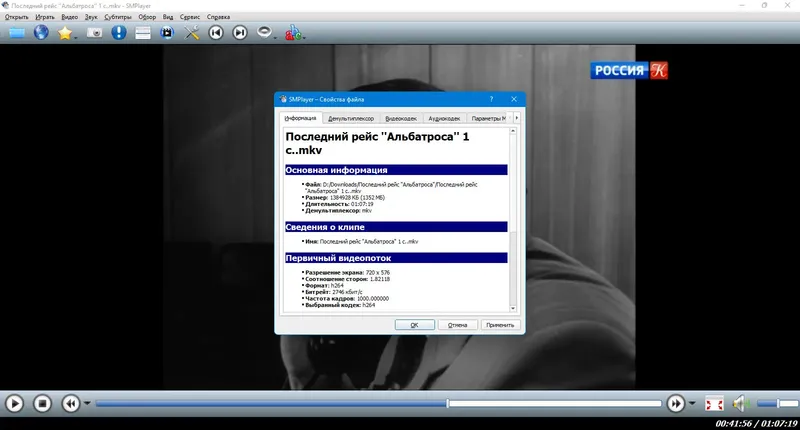The height and width of the screenshot is (430, 800).
Task: Click the Длительность: 01:07:19 line
Action: coord(339,204)
